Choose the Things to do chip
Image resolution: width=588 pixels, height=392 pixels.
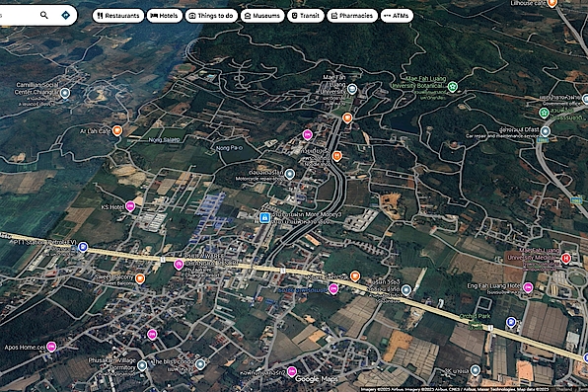(211, 16)
